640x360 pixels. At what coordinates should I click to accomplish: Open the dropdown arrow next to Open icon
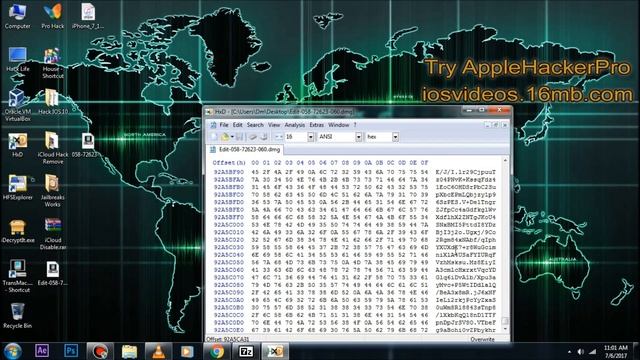coord(232,137)
